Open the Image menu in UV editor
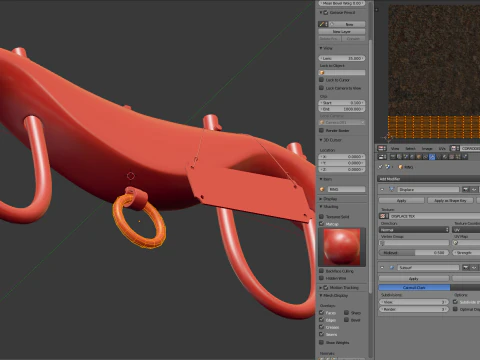The image size is (480, 360). (427, 148)
